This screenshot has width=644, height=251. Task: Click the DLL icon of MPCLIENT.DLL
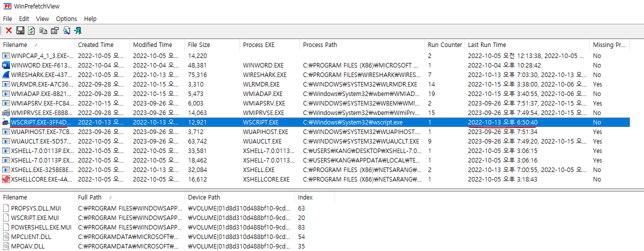tap(6, 236)
